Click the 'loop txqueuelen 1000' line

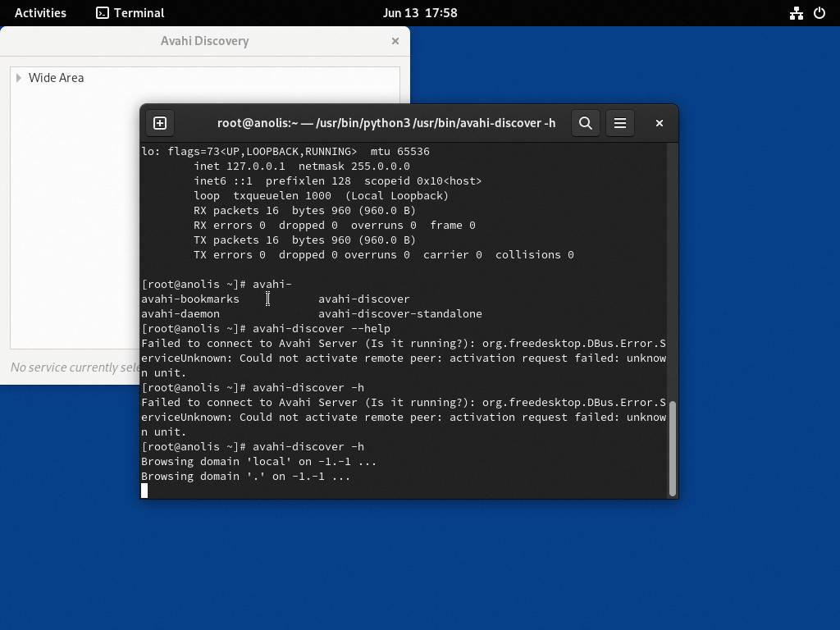tap(321, 195)
